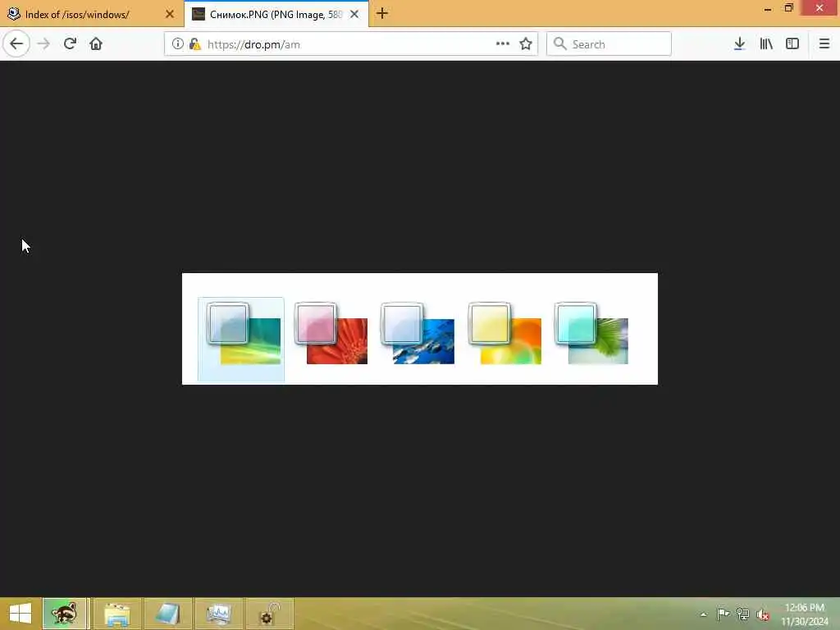The height and width of the screenshot is (630, 840).
Task: Open a new tab with plus button
Action: pyautogui.click(x=382, y=14)
